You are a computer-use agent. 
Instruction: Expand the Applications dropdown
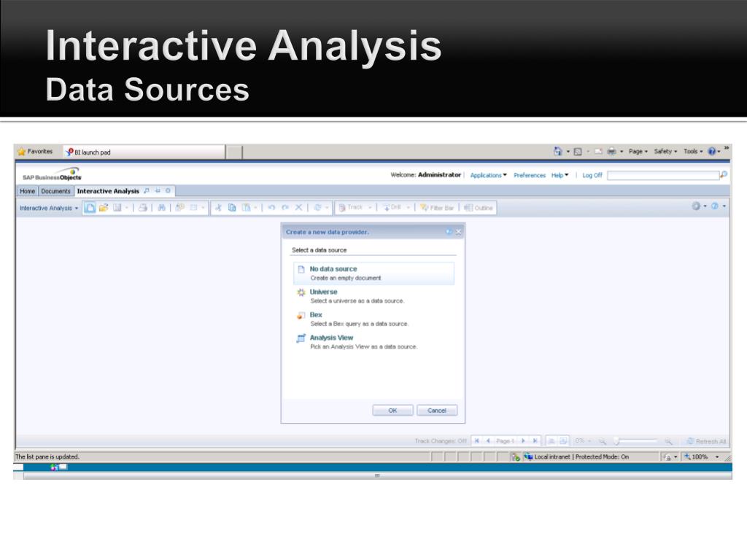click(488, 175)
